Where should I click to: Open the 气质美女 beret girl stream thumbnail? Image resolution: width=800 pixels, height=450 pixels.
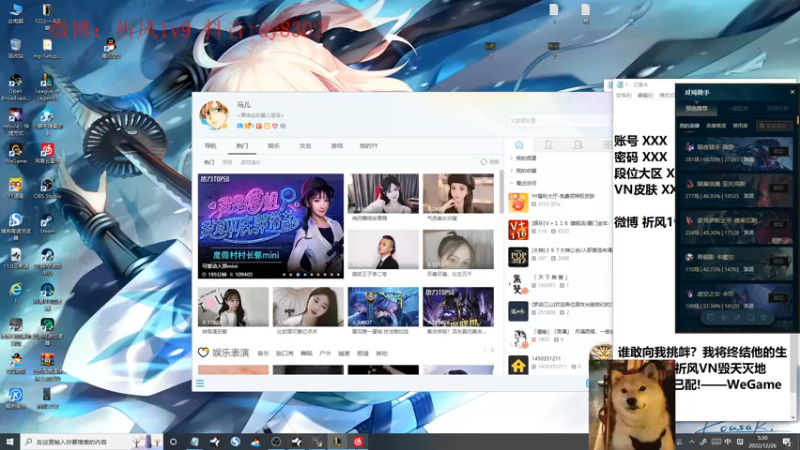point(458,193)
